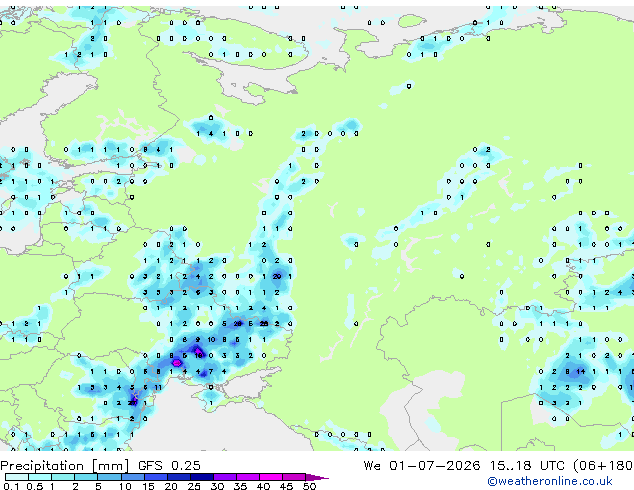Click the 'Precipitation [mm]' title text
The height and width of the screenshot is (490, 634).
[x=65, y=466]
